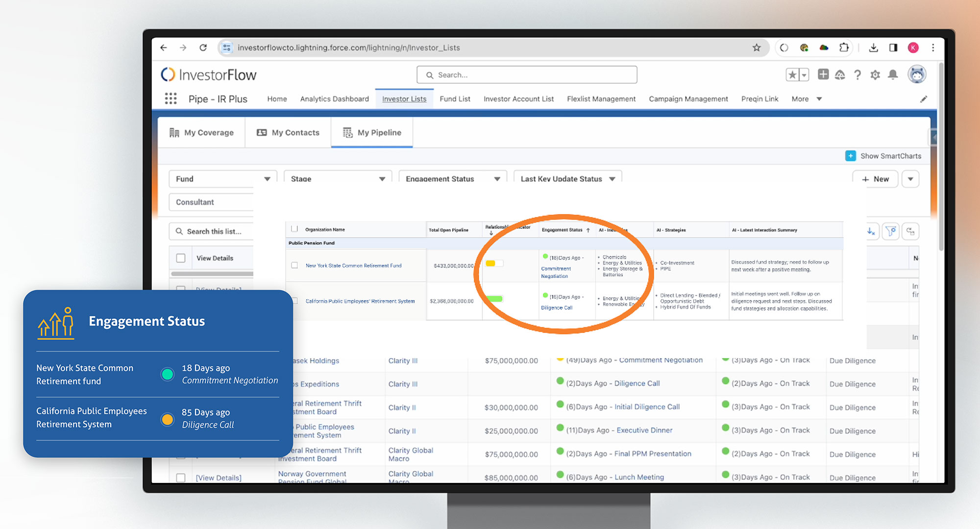Viewport: 980px width, 529px height.
Task: Click the pencil edit icon below the avatar
Action: click(924, 99)
